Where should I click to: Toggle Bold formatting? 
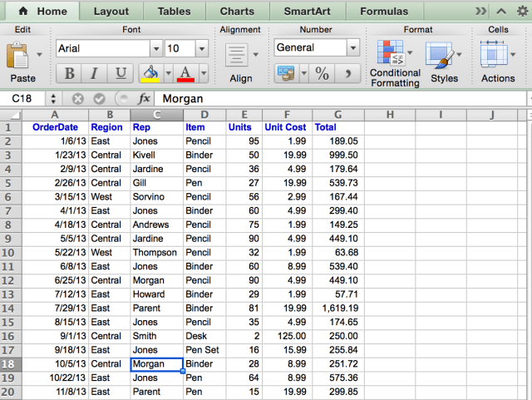pos(70,73)
